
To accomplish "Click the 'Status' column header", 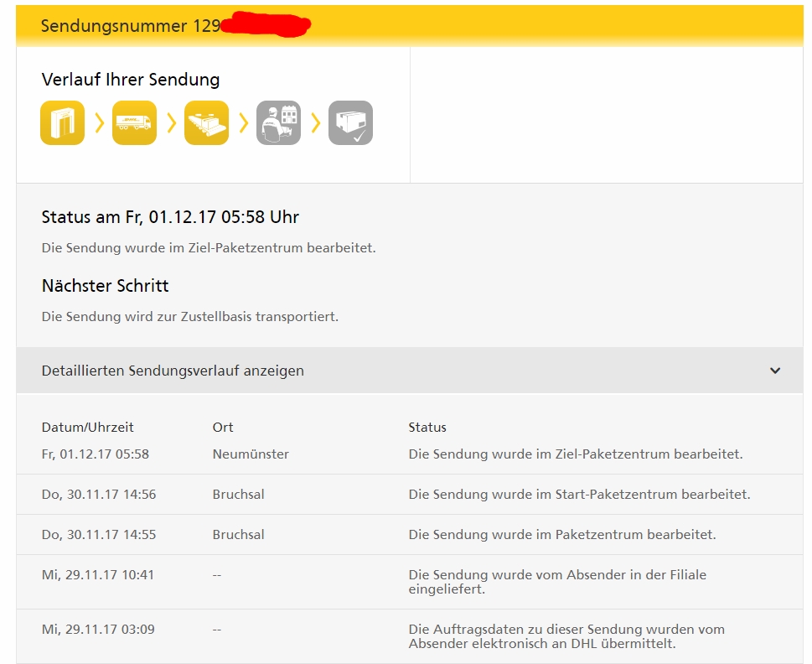I will [x=427, y=428].
